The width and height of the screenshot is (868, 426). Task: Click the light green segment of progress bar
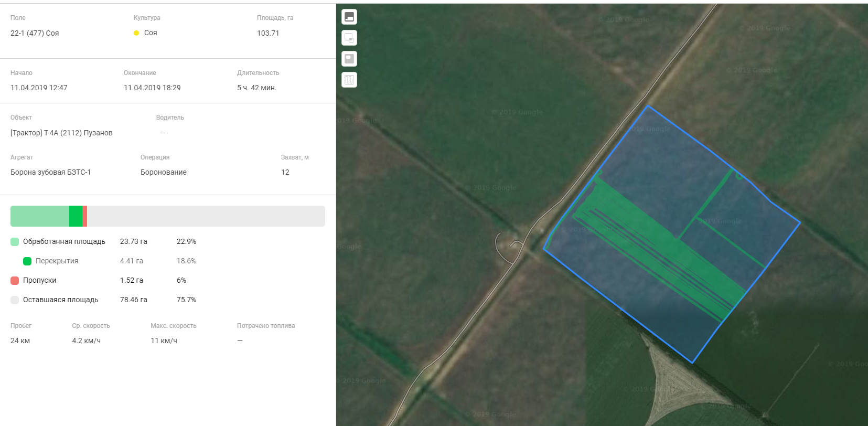tap(39, 216)
